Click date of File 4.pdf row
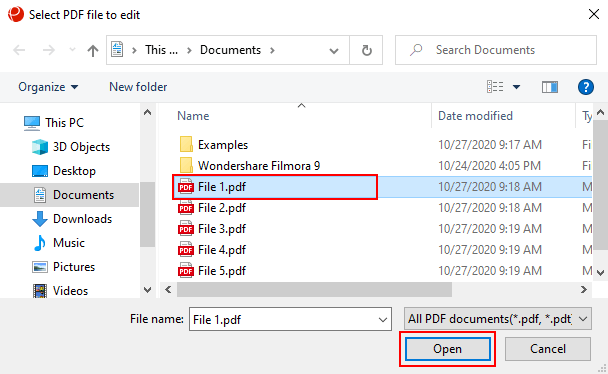This screenshot has height=374, width=608. (x=490, y=250)
